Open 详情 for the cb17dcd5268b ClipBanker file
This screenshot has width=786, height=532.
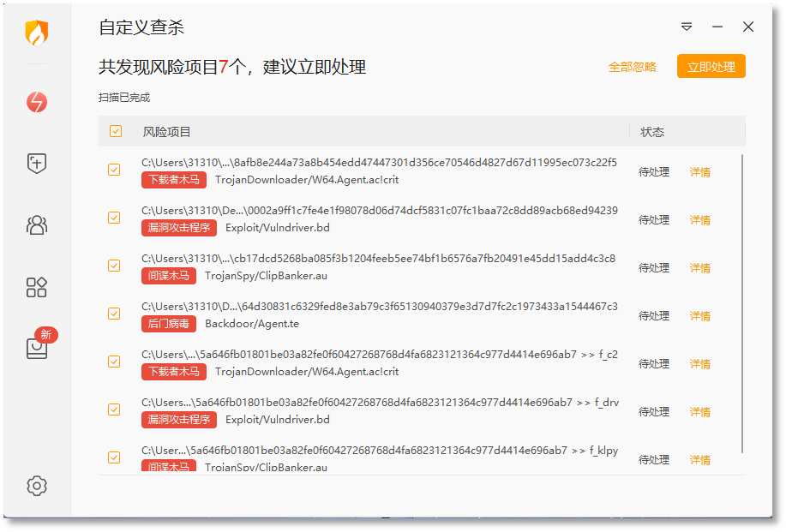[x=699, y=268]
